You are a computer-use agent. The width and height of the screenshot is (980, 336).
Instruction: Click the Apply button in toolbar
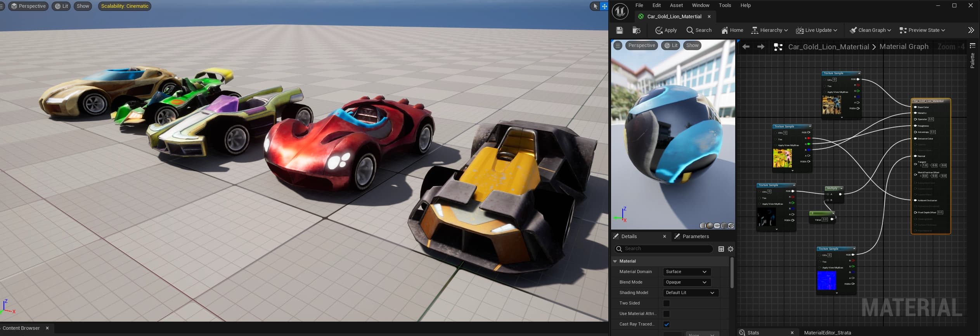click(666, 30)
